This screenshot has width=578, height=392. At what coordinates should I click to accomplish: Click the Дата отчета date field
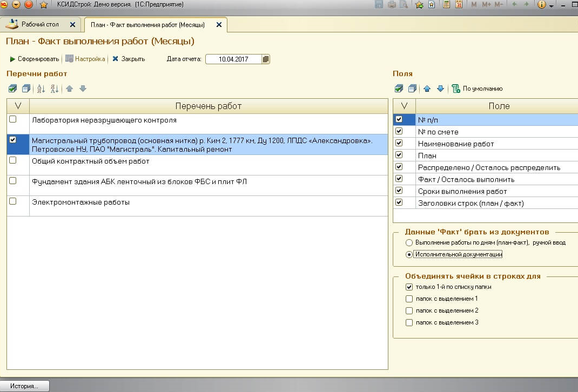pyautogui.click(x=233, y=59)
